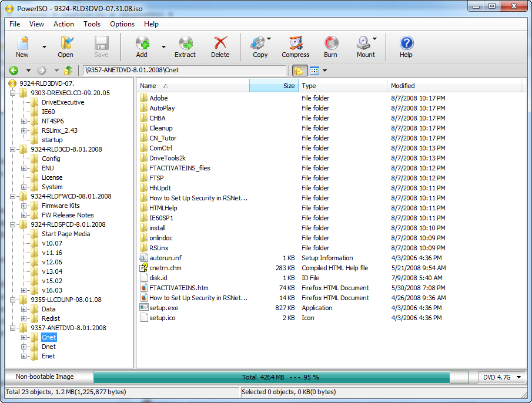This screenshot has width=532, height=403.
Task: Open Help using the blue question icon
Action: (406, 43)
